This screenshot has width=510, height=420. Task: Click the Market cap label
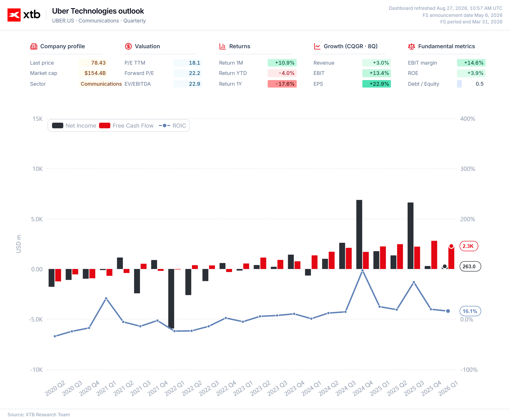point(44,73)
